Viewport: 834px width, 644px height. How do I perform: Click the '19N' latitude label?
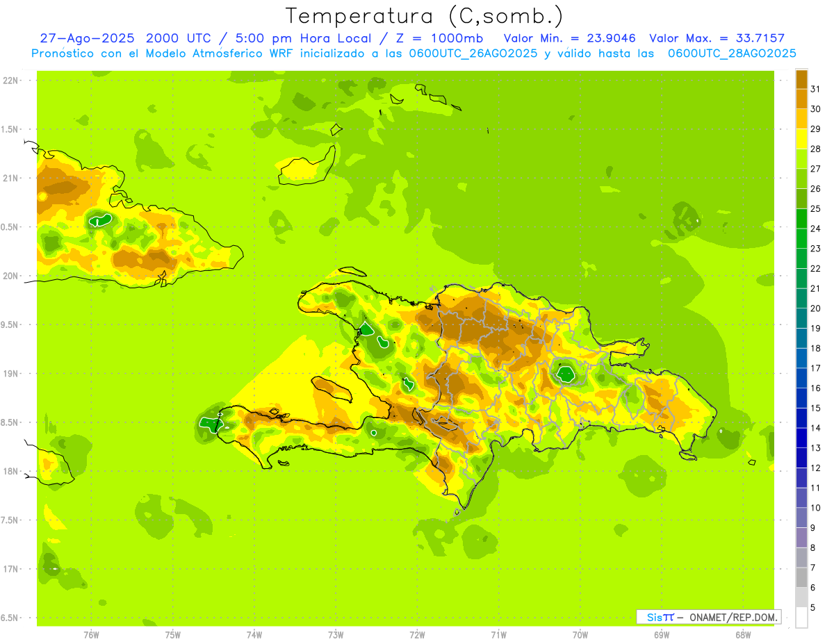tap(10, 374)
